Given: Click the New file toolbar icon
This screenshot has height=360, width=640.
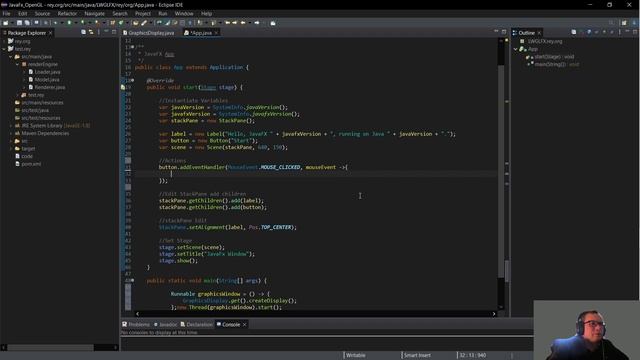Looking at the screenshot, I should (x=6, y=23).
